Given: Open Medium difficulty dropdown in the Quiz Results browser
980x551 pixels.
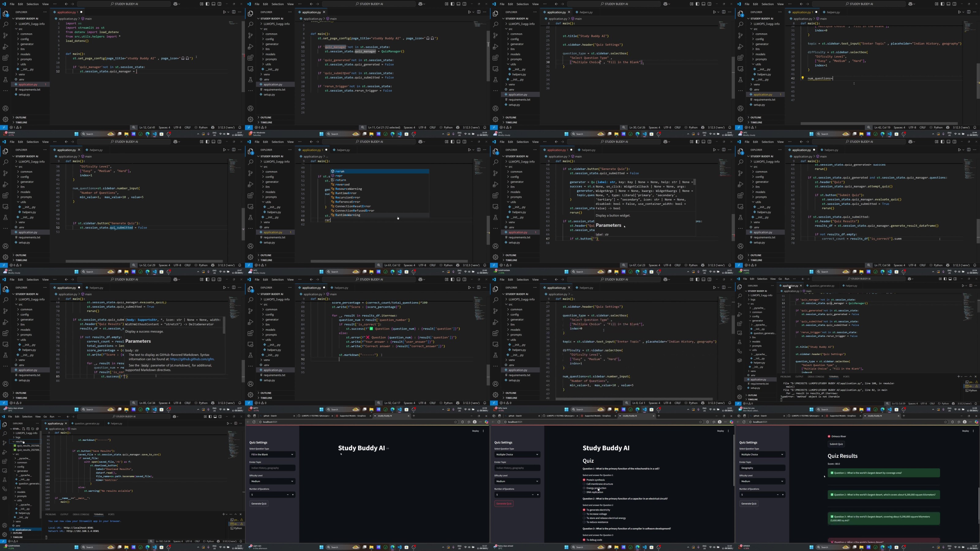Looking at the screenshot, I should click(763, 481).
